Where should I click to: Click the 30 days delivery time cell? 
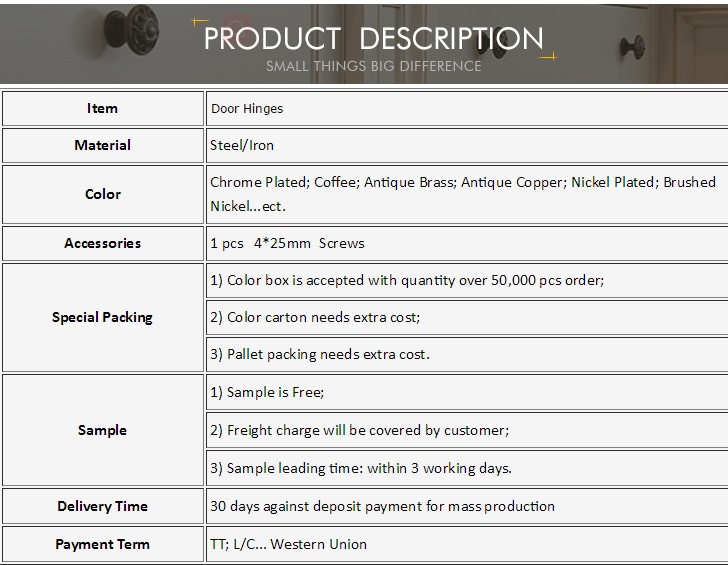467,506
